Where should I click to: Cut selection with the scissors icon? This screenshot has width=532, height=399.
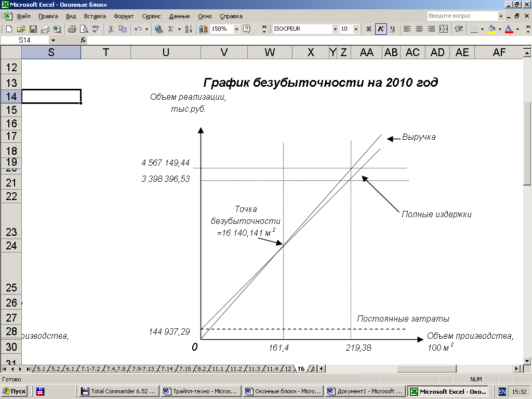[111, 29]
